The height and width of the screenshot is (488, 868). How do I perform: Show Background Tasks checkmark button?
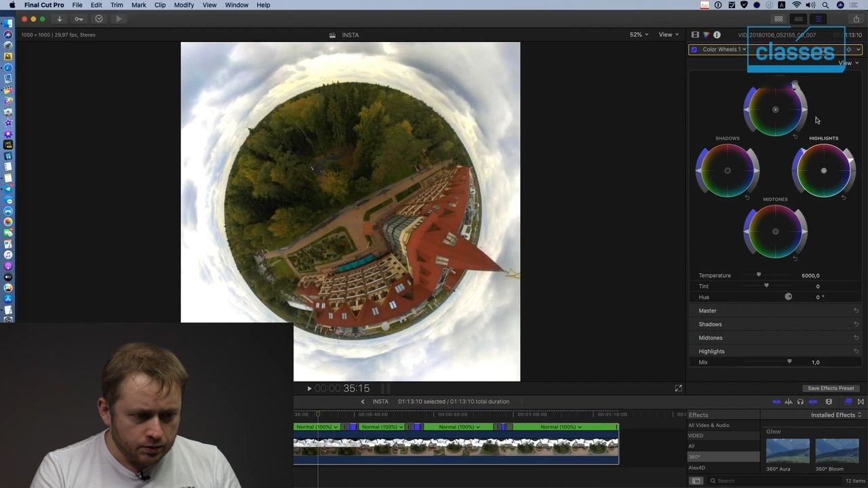click(x=99, y=19)
